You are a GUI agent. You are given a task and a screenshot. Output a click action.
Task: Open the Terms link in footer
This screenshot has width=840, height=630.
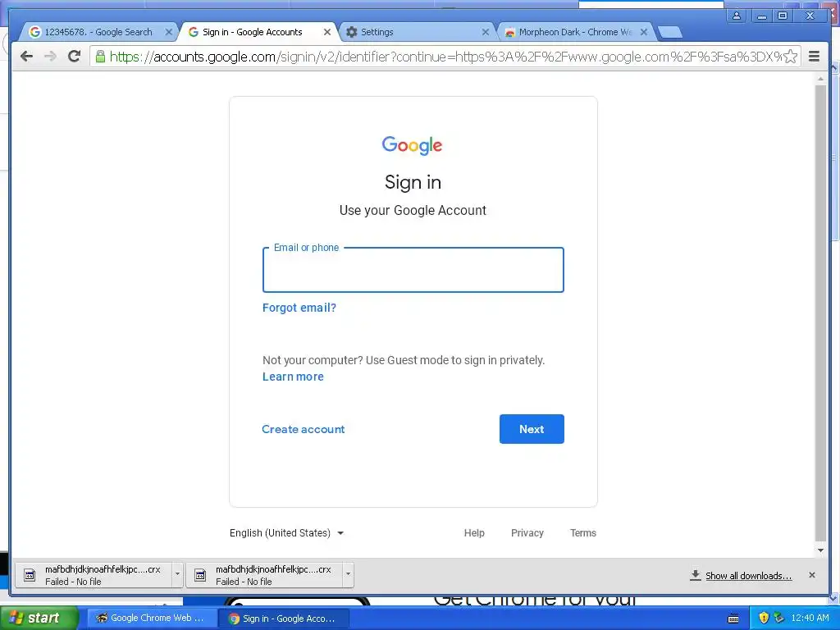pos(583,533)
